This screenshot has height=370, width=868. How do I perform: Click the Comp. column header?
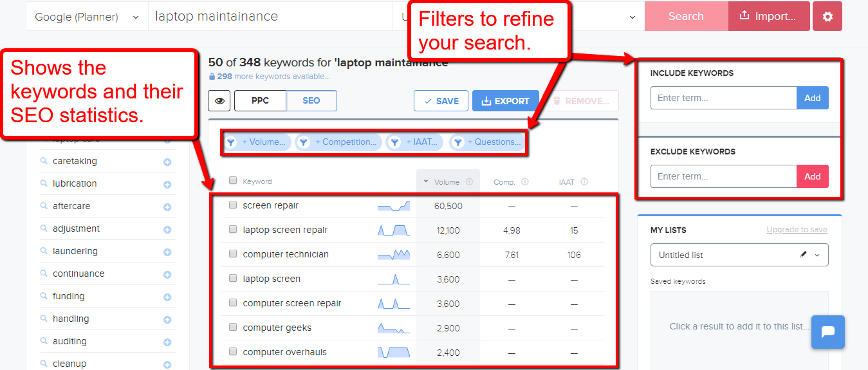[504, 182]
